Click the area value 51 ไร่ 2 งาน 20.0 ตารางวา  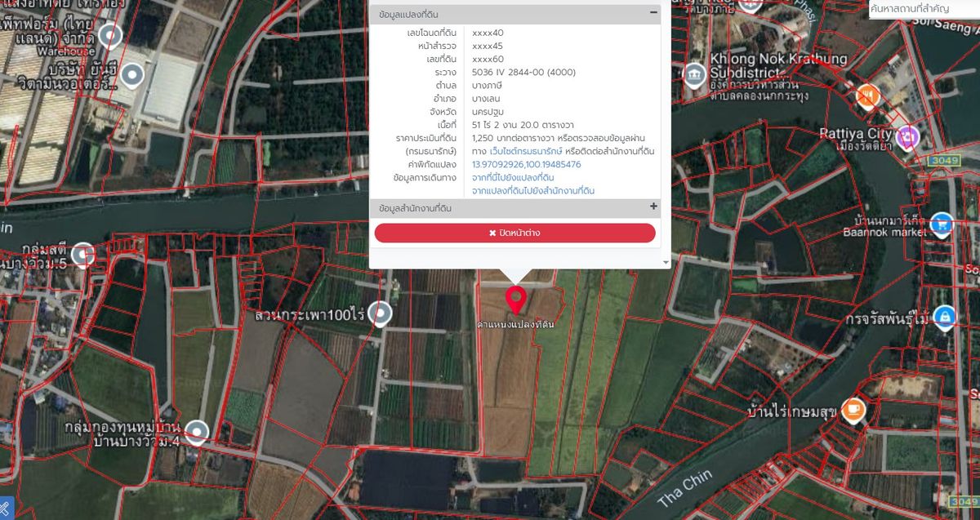point(523,125)
